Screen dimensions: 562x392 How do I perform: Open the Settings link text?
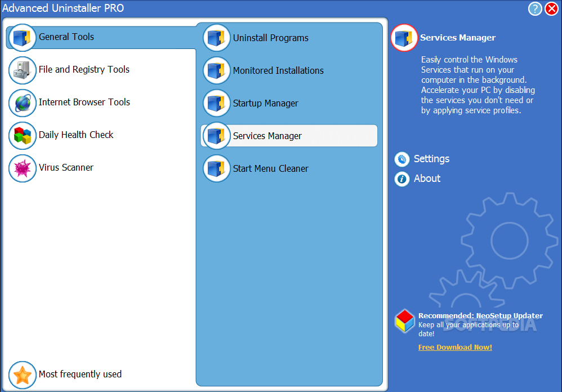point(431,159)
